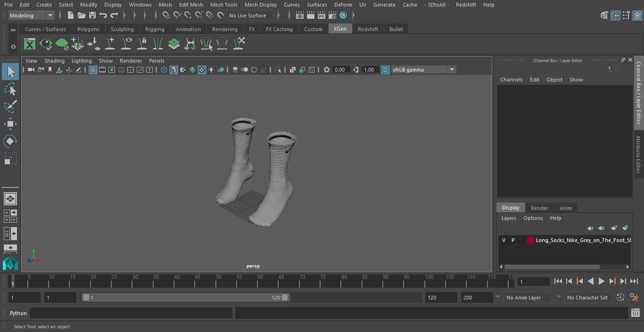The width and height of the screenshot is (644, 332).
Task: Open the File menu
Action: click(x=8, y=5)
